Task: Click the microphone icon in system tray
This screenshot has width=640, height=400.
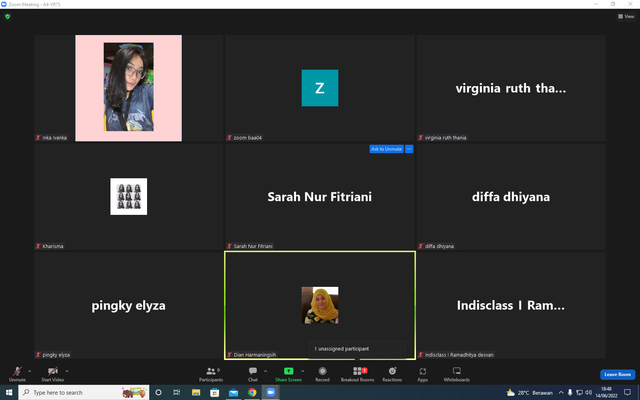Action: coord(570,393)
